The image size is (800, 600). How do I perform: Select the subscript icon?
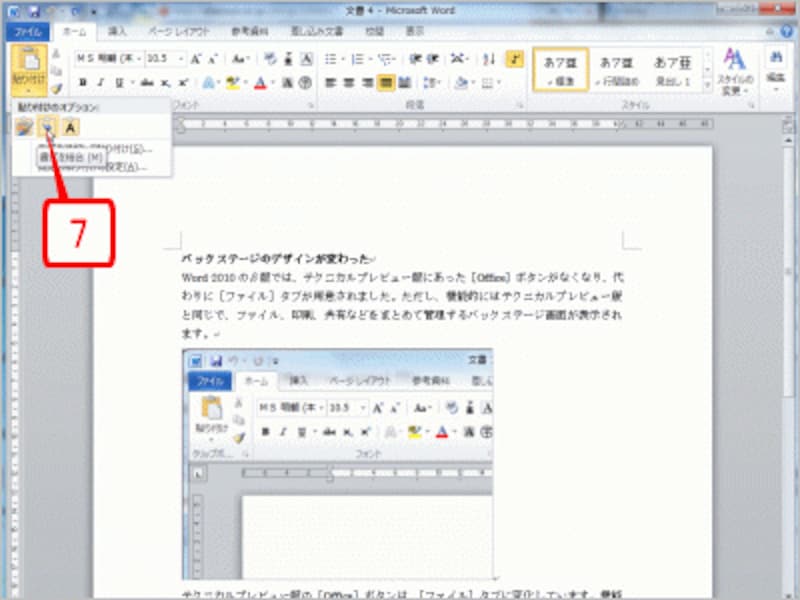pyautogui.click(x=165, y=81)
